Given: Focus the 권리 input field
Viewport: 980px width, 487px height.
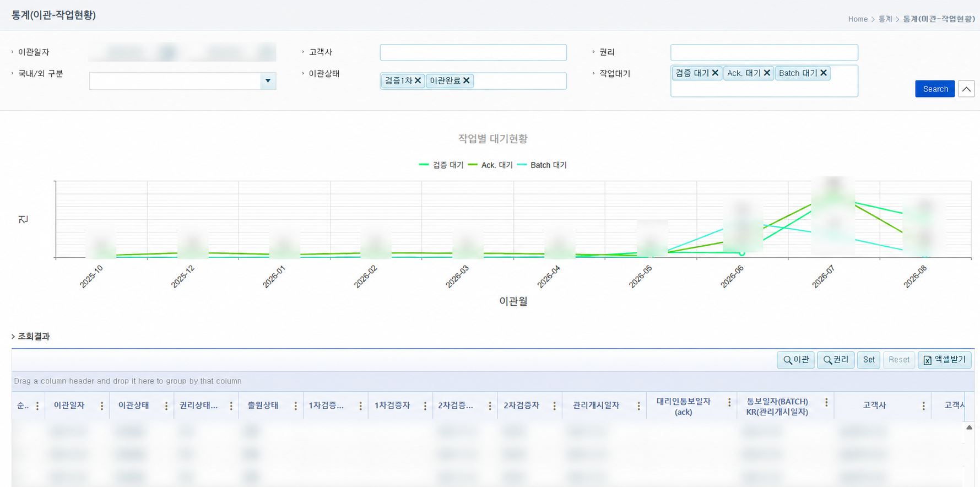Looking at the screenshot, I should 764,52.
